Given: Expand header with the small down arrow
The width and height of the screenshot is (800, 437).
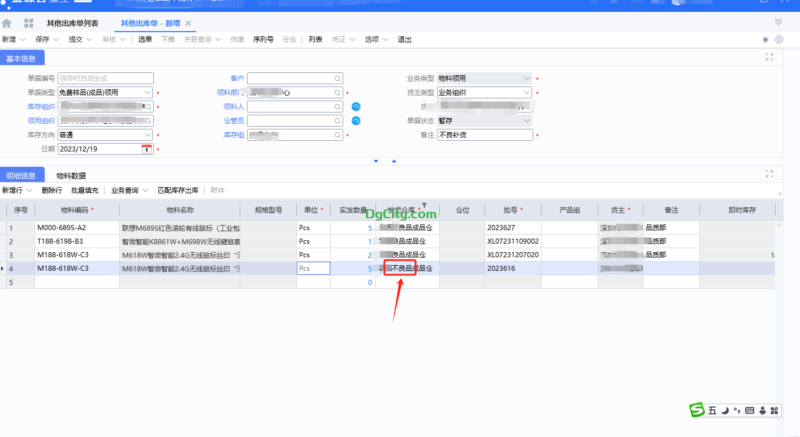Looking at the screenshot, I should click(376, 161).
